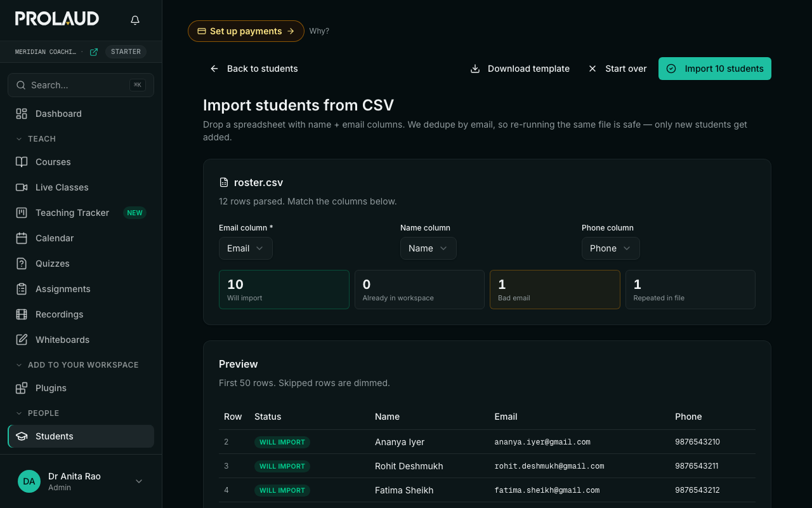Click the Whiteboards pencil icon
812x508 pixels.
(22, 340)
